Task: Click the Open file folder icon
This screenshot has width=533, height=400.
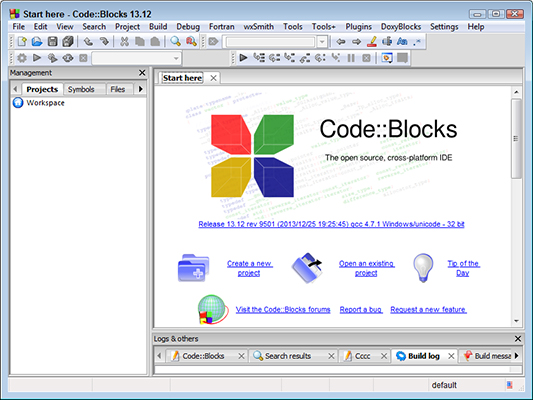Action: tap(37, 41)
